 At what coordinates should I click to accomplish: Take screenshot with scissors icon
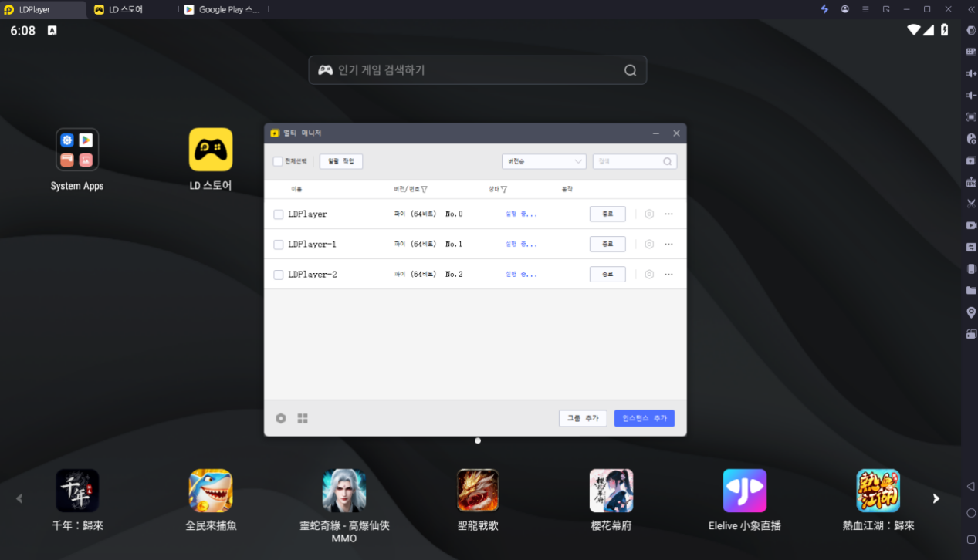click(971, 204)
